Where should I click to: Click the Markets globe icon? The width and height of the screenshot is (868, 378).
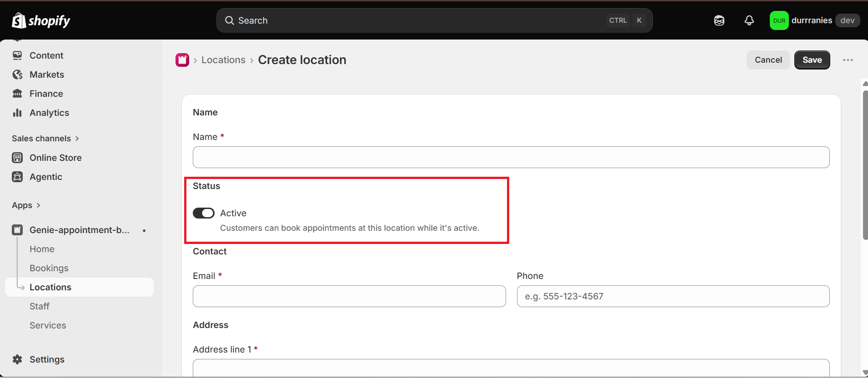pyautogui.click(x=17, y=75)
